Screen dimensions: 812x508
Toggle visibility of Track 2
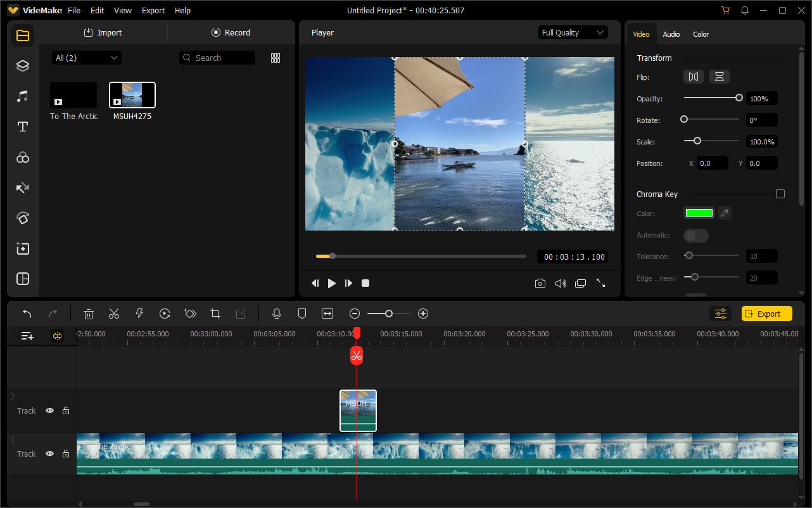coord(49,410)
